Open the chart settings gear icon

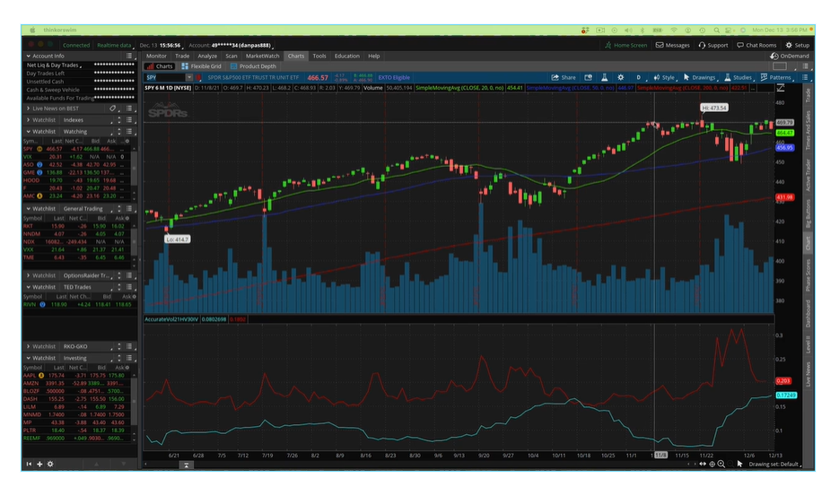click(x=621, y=78)
